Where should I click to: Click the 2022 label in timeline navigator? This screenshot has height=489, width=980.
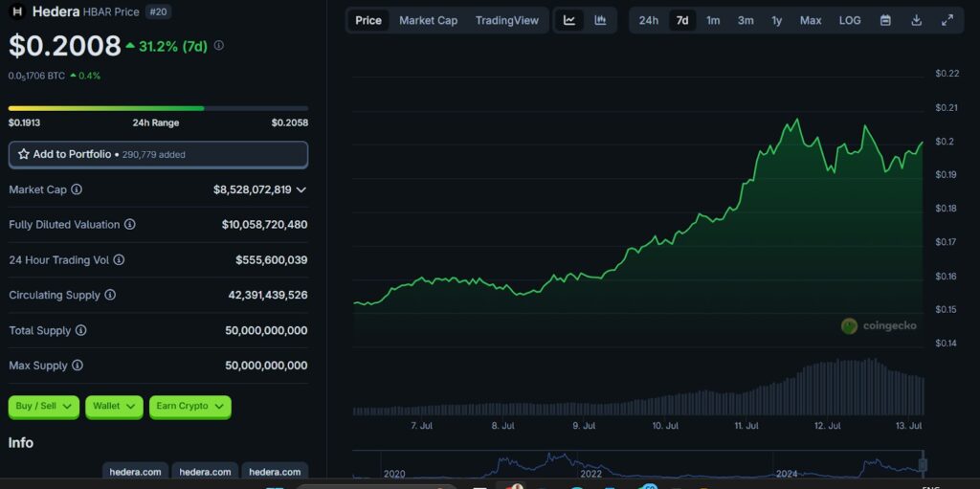[590, 474]
